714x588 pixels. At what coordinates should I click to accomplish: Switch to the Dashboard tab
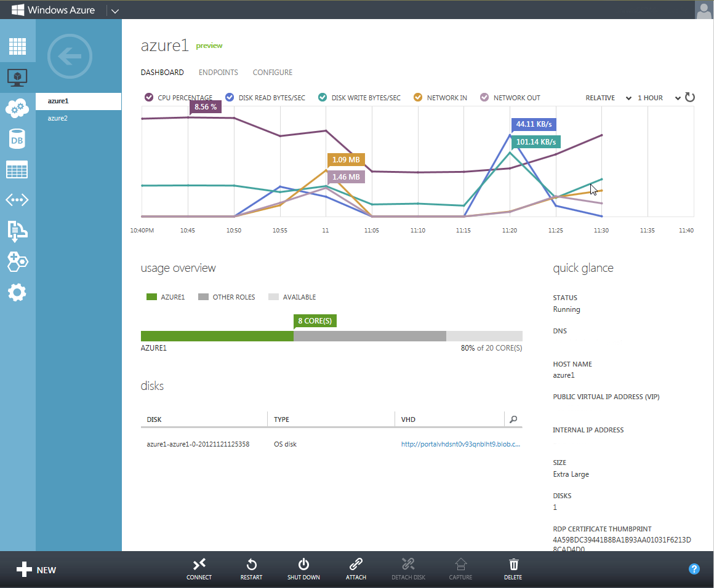tap(162, 73)
